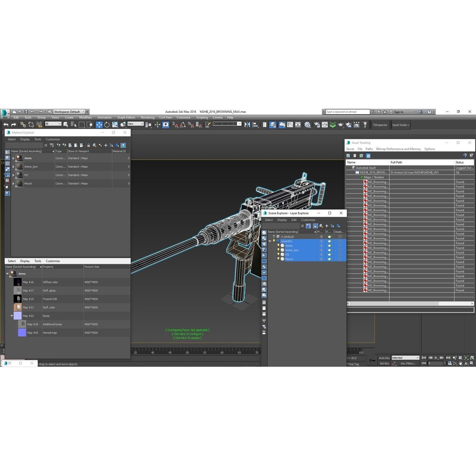The width and height of the screenshot is (476, 476).
Task: Expand Ammo_box material row
Action: pos(13,167)
